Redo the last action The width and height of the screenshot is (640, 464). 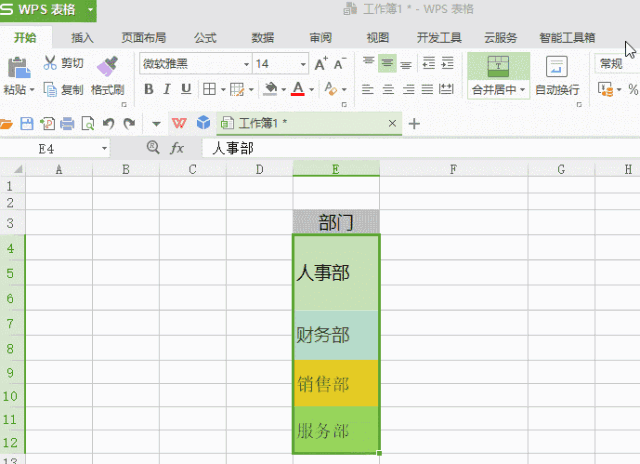pyautogui.click(x=129, y=123)
